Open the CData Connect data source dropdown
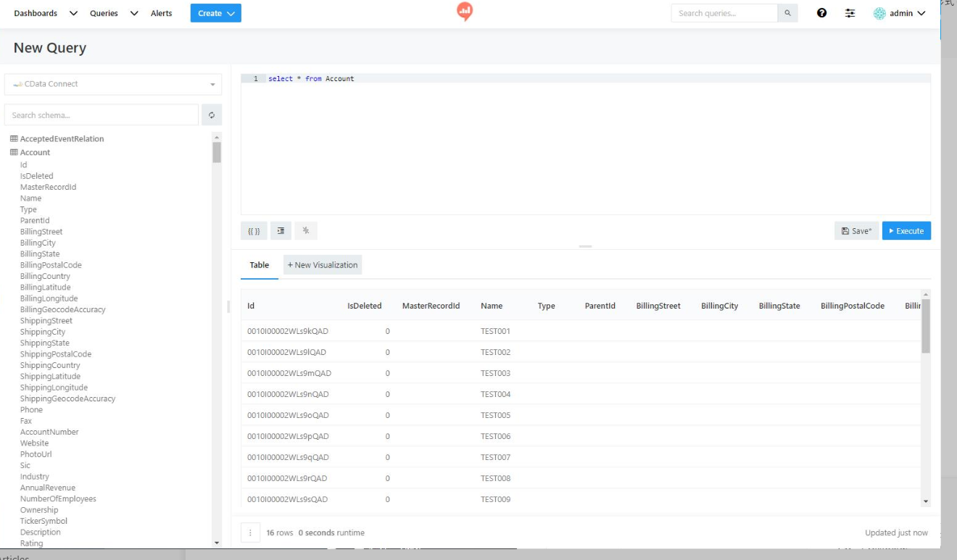The width and height of the screenshot is (957, 560). coord(113,84)
